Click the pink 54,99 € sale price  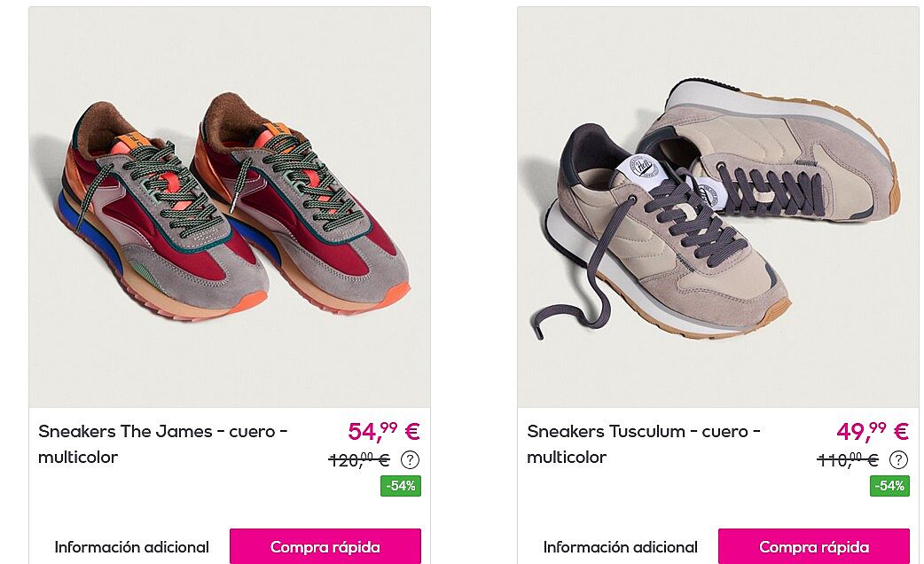pos(384,431)
